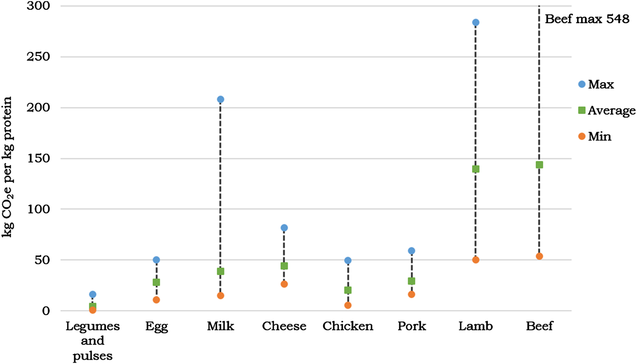The image size is (637, 364).
Task: Select the orange Min dot for Milk
Action: (220, 296)
